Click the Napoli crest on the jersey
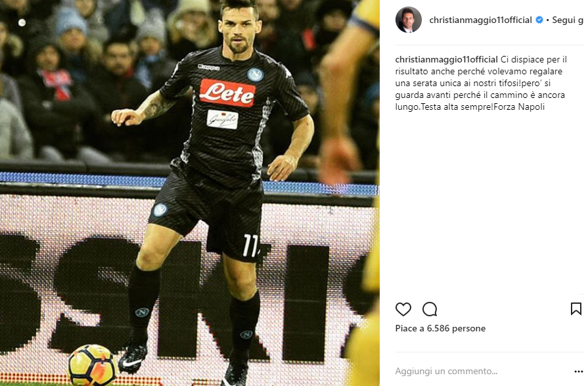The height and width of the screenshot is (386, 588). pyautogui.click(x=255, y=75)
